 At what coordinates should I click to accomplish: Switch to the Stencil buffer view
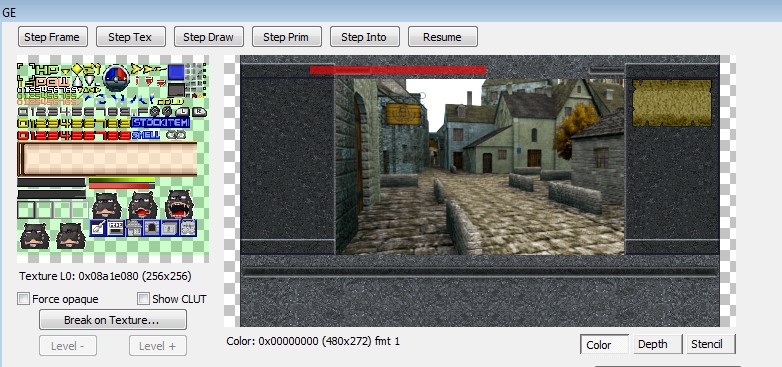click(711, 345)
